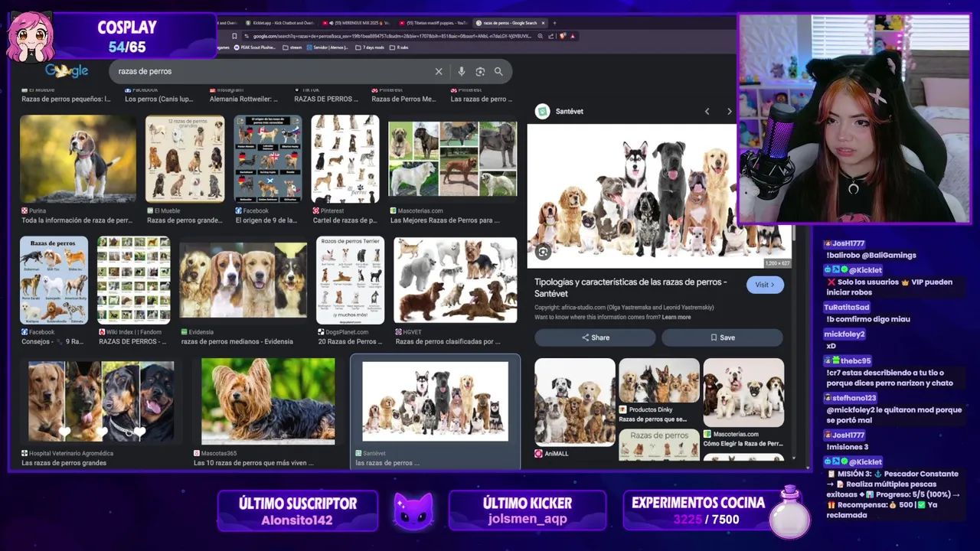Open Google Lens image search icon
The width and height of the screenshot is (980, 551).
pos(480,71)
